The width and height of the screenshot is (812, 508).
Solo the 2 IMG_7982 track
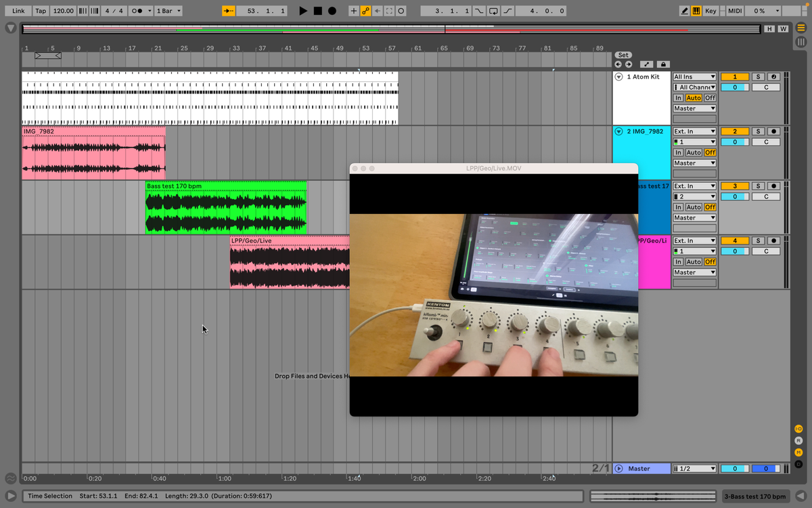point(759,131)
